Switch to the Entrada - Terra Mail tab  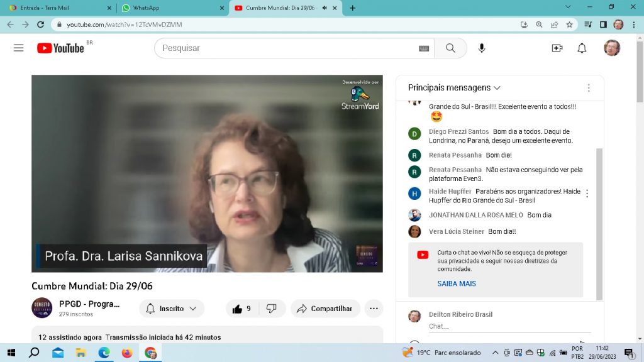point(57,8)
